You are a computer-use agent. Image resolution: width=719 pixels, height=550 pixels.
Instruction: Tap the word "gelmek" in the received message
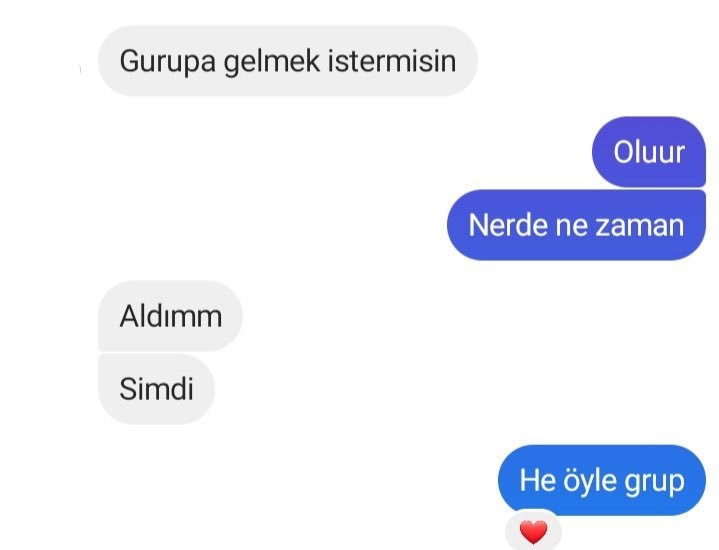pyautogui.click(x=271, y=62)
